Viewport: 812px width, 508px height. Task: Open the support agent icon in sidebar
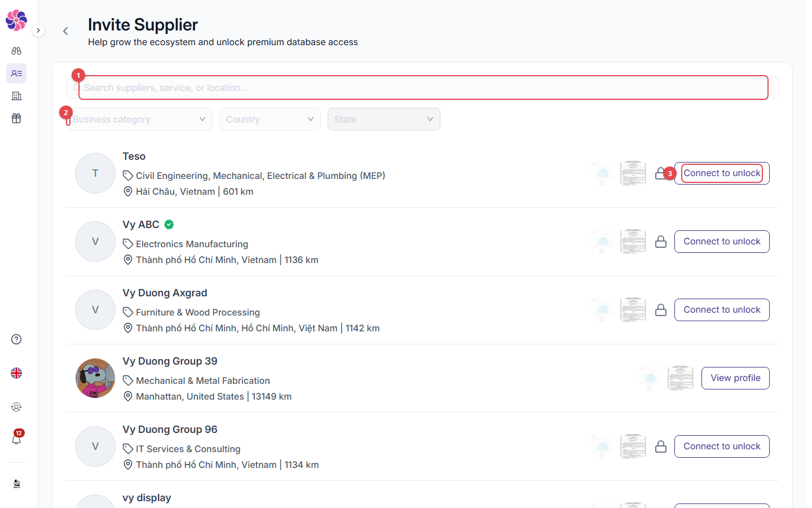point(16,407)
